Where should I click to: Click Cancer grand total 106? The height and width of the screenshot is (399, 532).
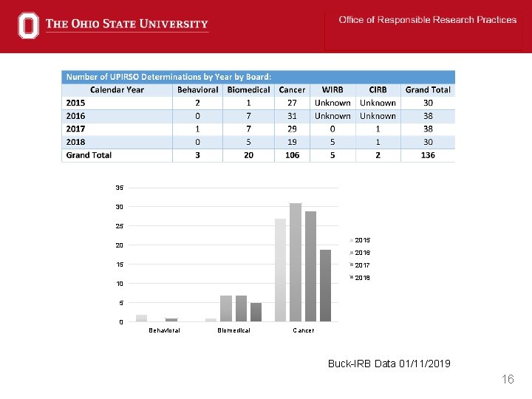click(x=292, y=155)
